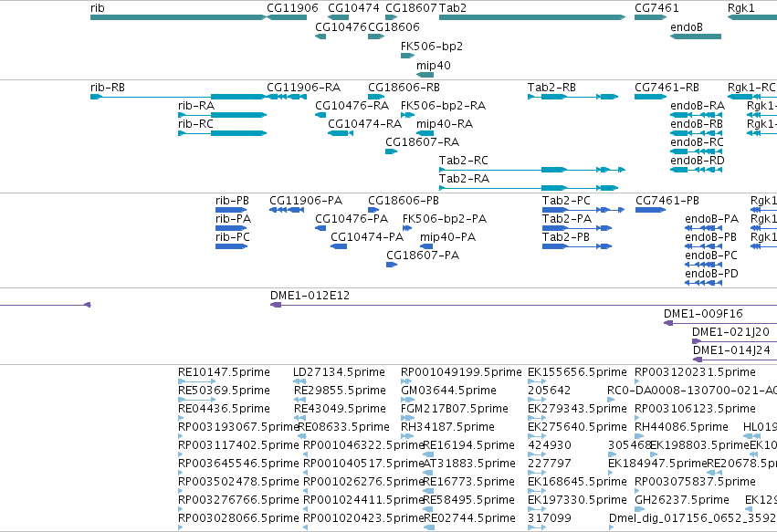
Task: Select protein rib-PA
Action: [231, 228]
